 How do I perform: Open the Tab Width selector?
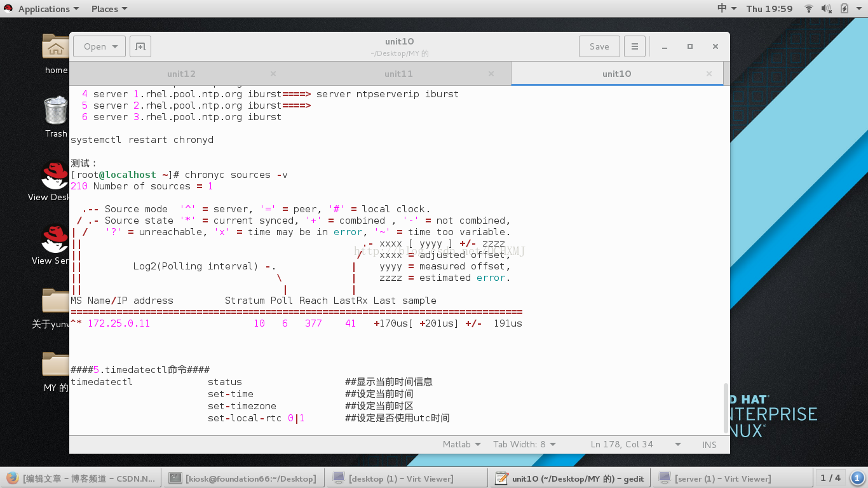pyautogui.click(x=524, y=444)
